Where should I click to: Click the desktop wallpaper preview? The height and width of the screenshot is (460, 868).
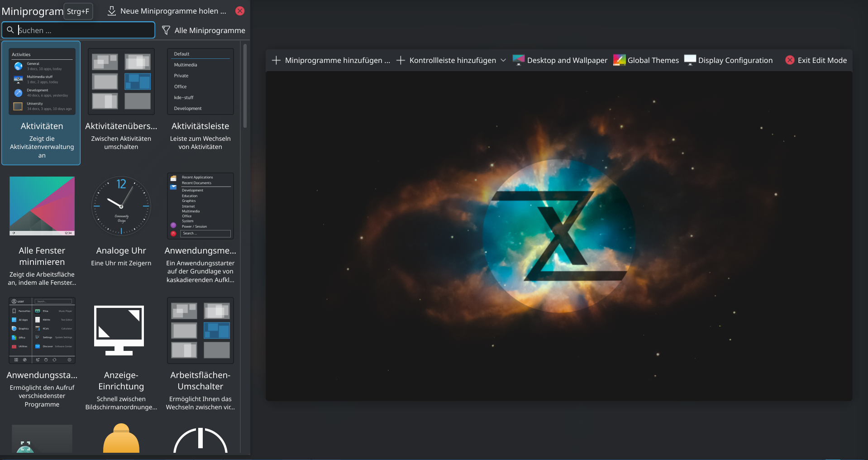(559, 236)
